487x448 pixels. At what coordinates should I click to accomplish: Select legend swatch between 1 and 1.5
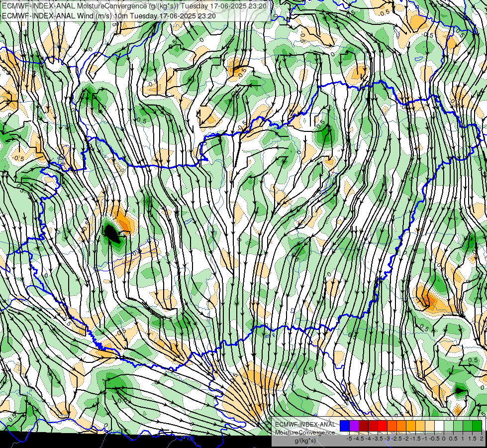[x=468, y=426]
